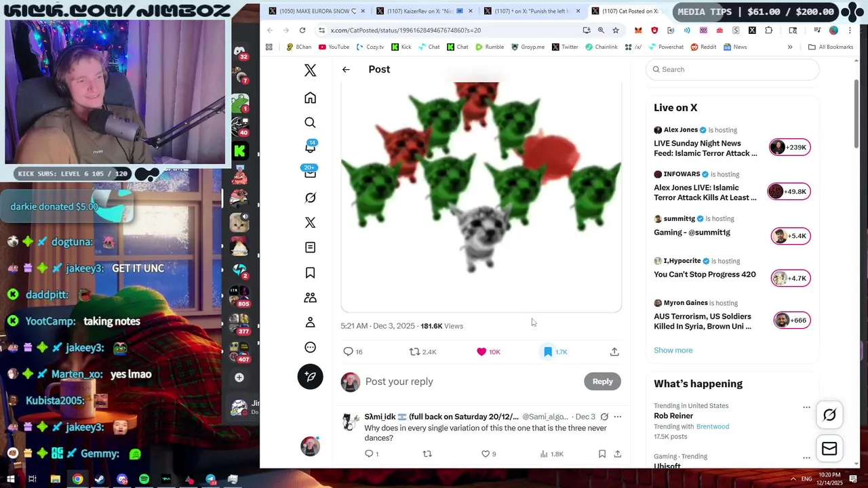868x488 pixels.
Task: Go to Home via the house icon
Action: coord(310,98)
